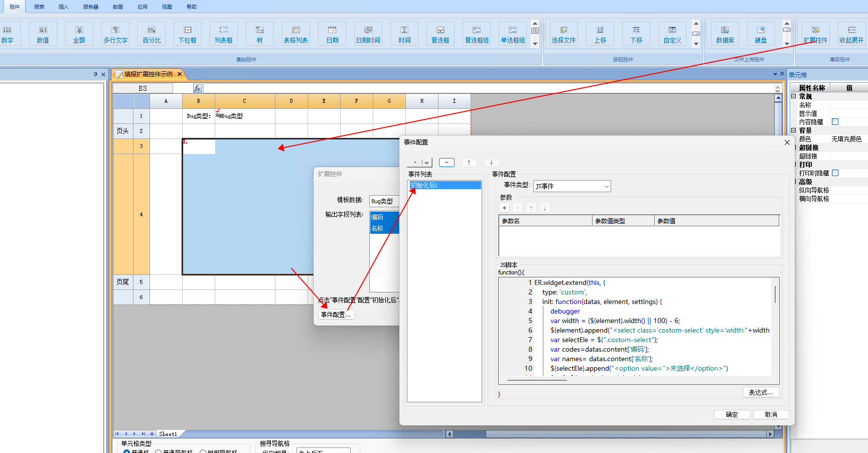Collapse the 常规 property group
This screenshot has height=453, width=868.
tap(794, 96)
